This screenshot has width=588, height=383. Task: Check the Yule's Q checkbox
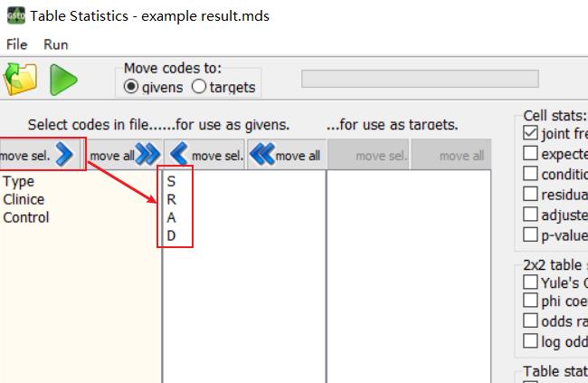tap(530, 282)
